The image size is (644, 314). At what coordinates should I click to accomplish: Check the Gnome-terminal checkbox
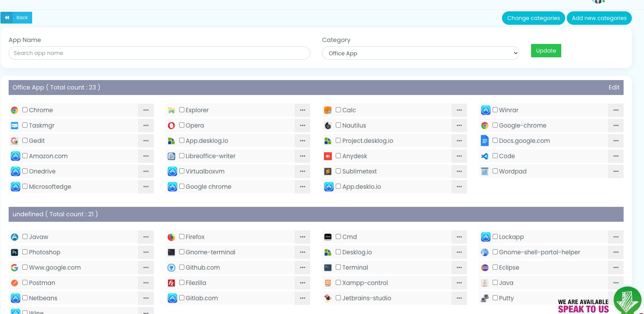(x=182, y=252)
